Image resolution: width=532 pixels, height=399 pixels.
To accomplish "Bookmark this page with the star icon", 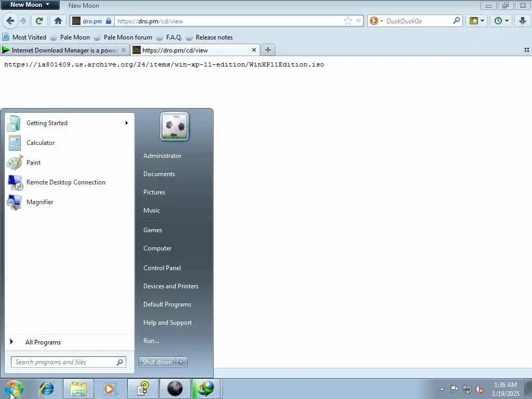I will (x=348, y=21).
